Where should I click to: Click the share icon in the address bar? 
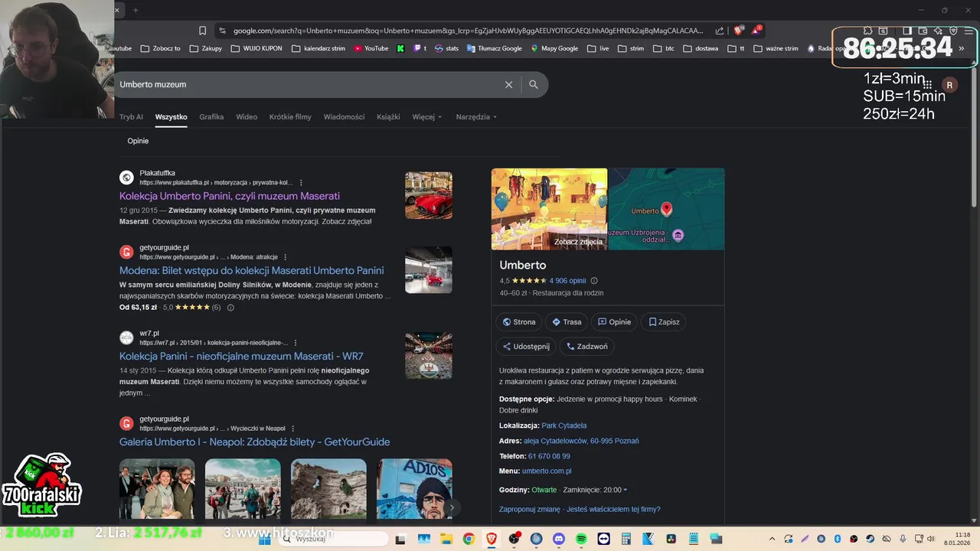coord(720,31)
